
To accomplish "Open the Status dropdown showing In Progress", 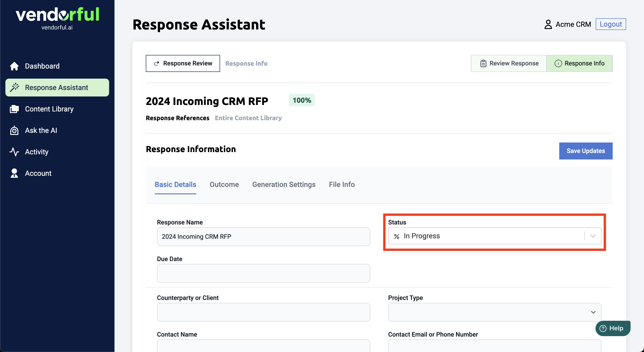I will click(486, 236).
